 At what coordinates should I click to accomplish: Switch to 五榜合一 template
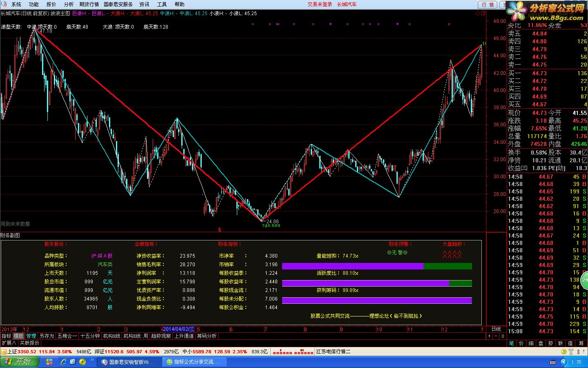[67, 336]
